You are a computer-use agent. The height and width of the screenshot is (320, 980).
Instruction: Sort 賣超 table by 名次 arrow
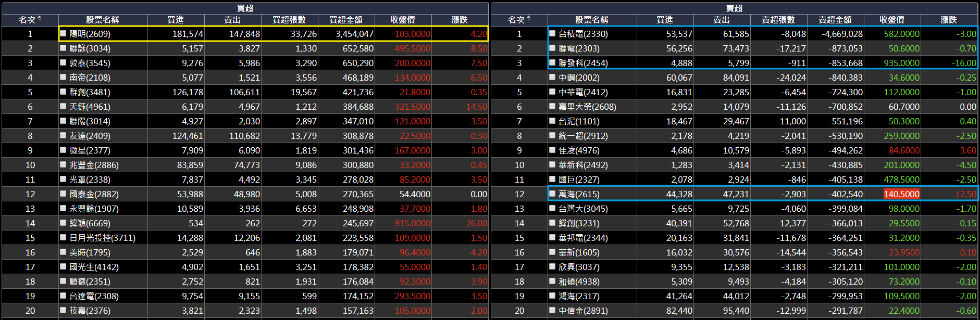529,19
